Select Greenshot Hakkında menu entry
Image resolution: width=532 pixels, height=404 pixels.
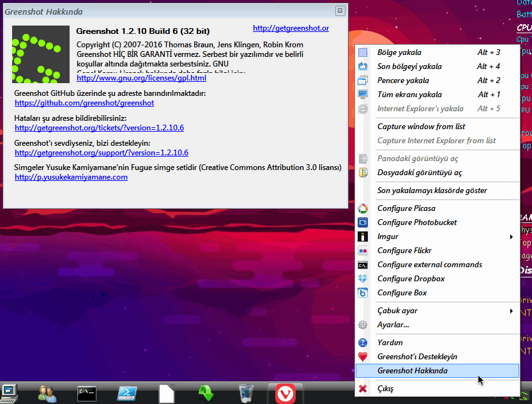coord(437,371)
